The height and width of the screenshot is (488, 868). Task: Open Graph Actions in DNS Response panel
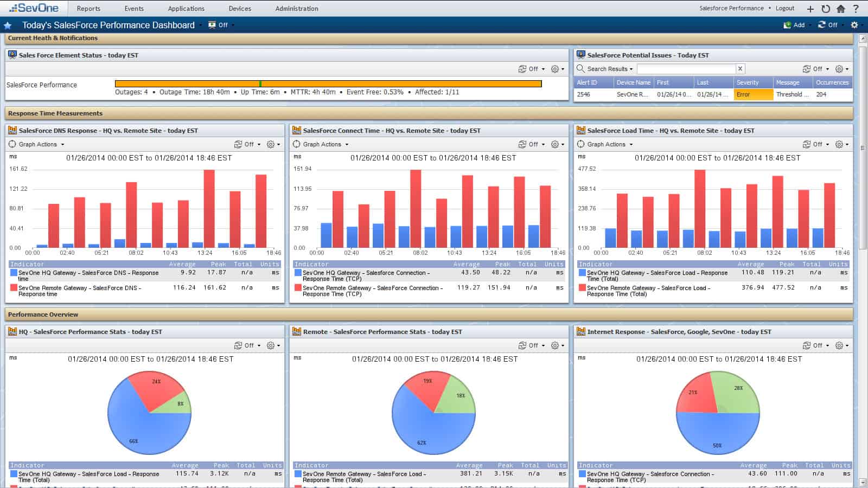pyautogui.click(x=37, y=144)
